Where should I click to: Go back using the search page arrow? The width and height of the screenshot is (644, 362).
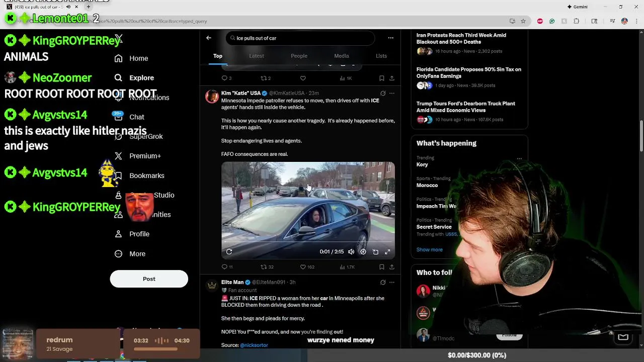pyautogui.click(x=209, y=38)
